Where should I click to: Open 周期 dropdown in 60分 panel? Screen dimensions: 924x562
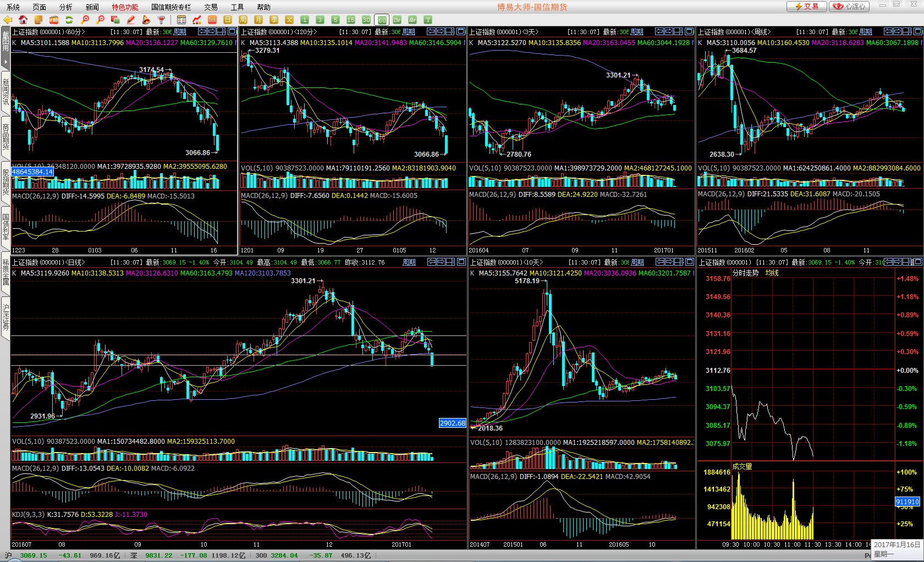coord(180,32)
